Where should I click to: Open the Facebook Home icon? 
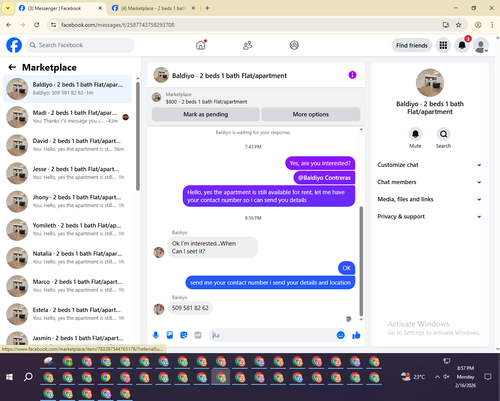click(x=201, y=45)
